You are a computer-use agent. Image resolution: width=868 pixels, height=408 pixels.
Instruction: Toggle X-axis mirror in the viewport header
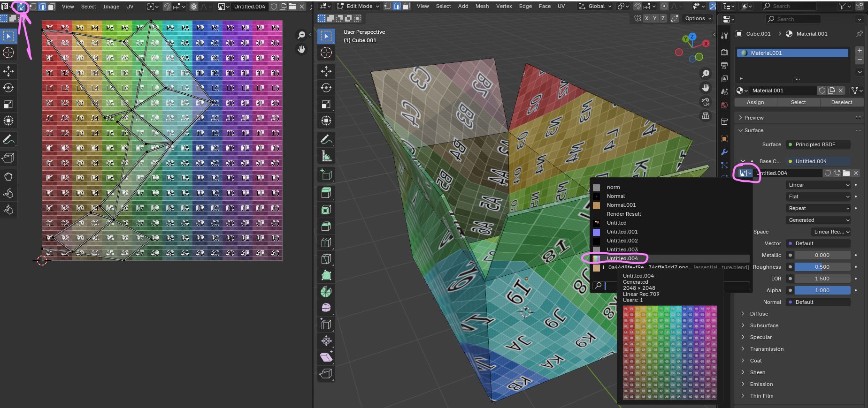(646, 18)
